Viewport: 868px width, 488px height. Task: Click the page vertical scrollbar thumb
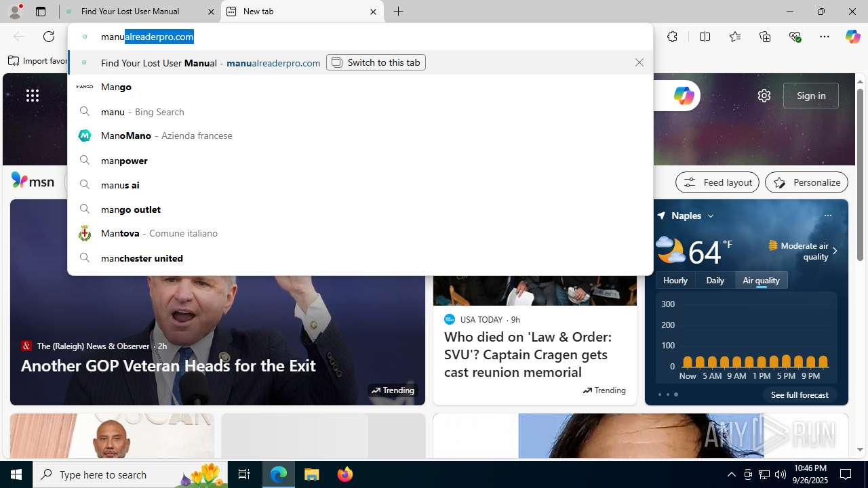coord(860,174)
